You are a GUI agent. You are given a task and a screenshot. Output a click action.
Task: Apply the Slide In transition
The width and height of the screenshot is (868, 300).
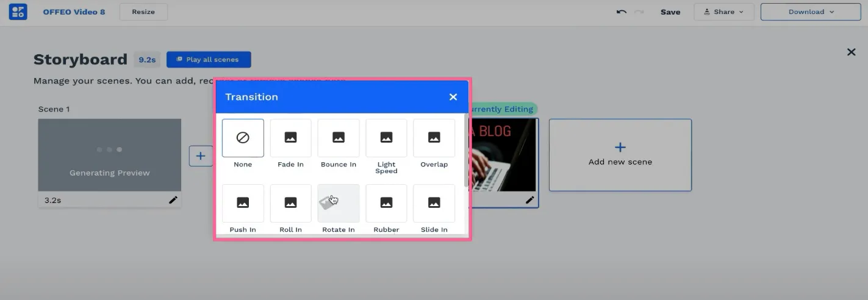[434, 203]
